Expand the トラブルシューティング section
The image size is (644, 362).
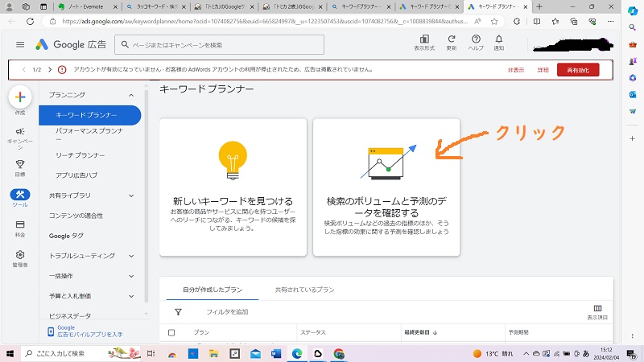coord(131,256)
